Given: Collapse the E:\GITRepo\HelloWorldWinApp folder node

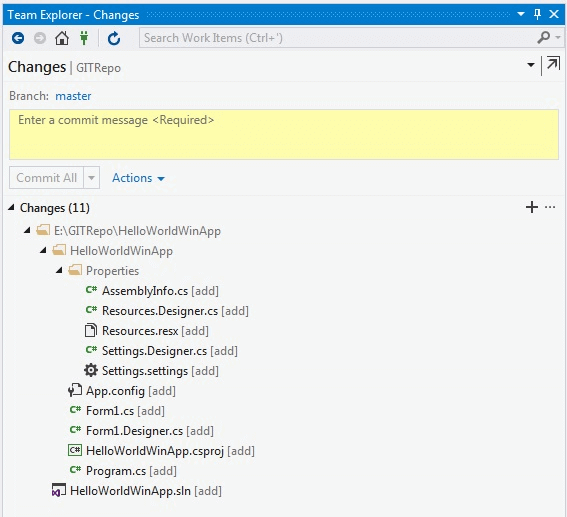Looking at the screenshot, I should 27,230.
